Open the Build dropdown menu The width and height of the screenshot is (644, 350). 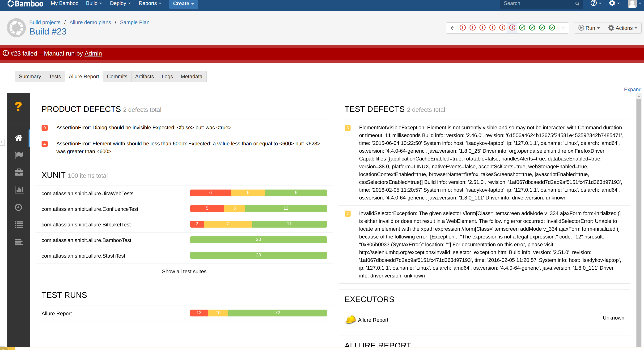point(94,3)
